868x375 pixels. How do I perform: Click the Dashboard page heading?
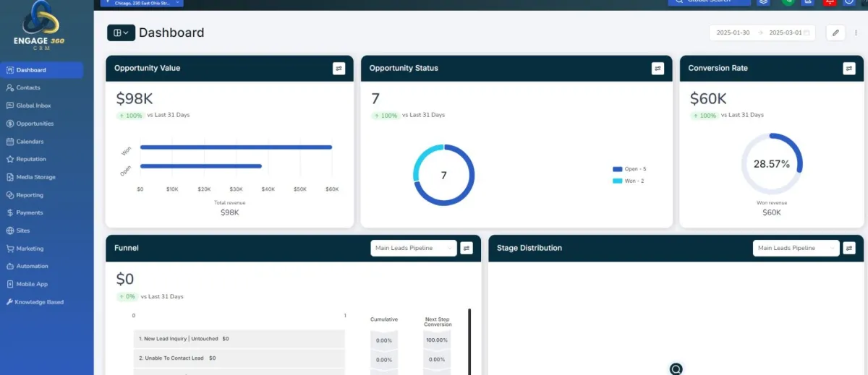click(171, 33)
